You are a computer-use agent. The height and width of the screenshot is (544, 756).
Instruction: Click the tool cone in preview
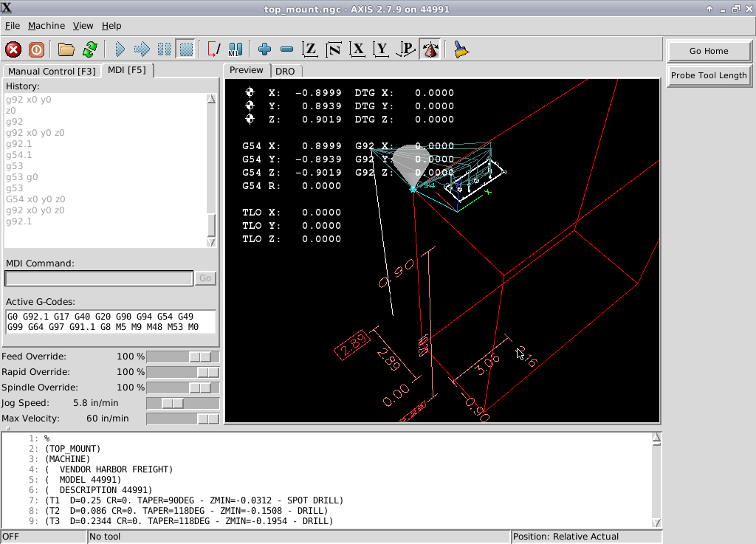click(x=410, y=165)
